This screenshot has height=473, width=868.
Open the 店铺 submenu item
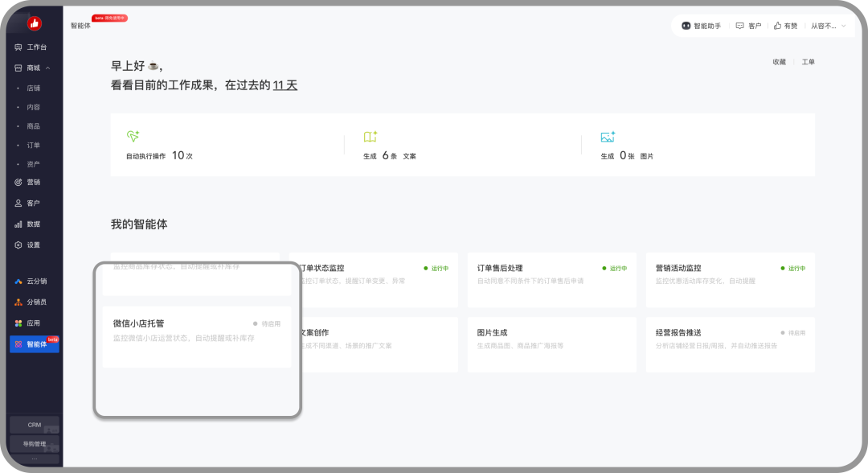point(33,88)
